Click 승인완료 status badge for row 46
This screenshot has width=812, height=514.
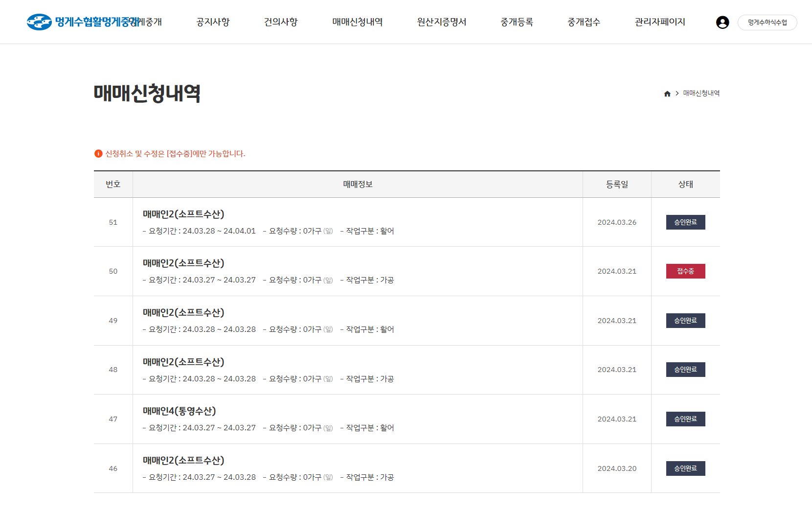coord(685,468)
